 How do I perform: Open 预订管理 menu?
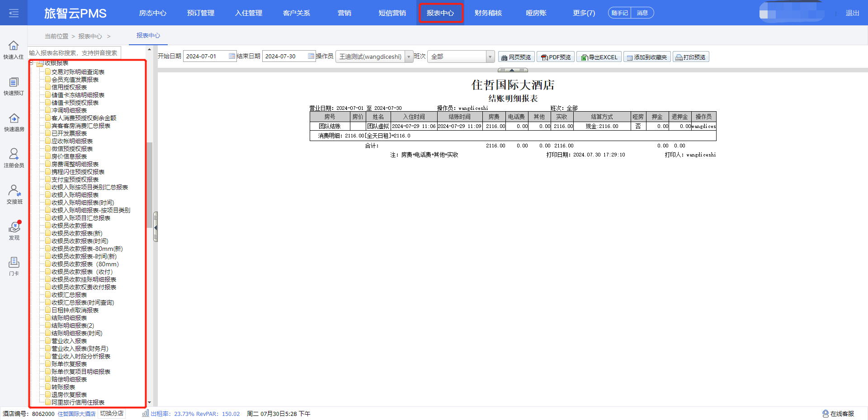(201, 13)
